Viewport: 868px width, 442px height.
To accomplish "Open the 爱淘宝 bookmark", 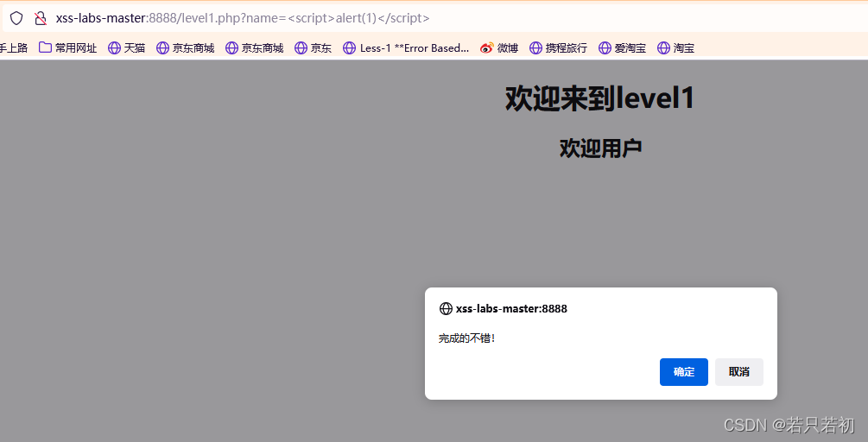I will 622,48.
